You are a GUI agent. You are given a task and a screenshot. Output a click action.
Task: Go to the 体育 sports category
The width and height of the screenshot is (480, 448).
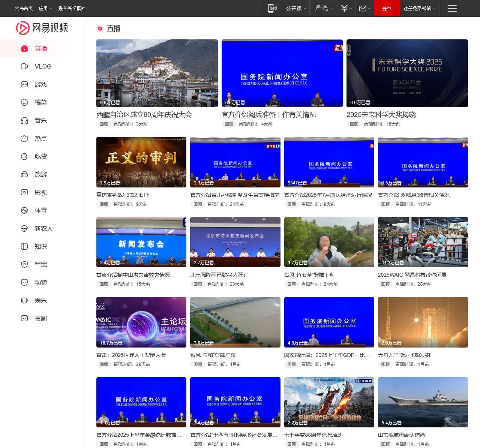pos(40,211)
